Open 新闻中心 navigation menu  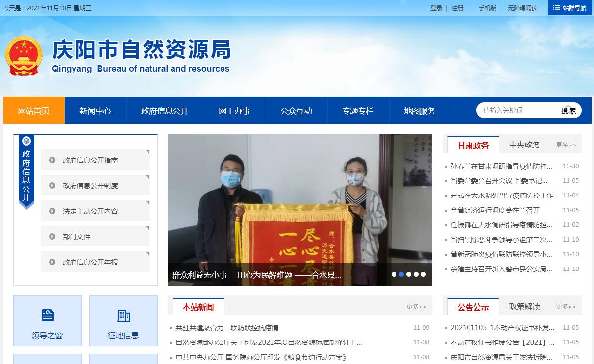pyautogui.click(x=95, y=110)
